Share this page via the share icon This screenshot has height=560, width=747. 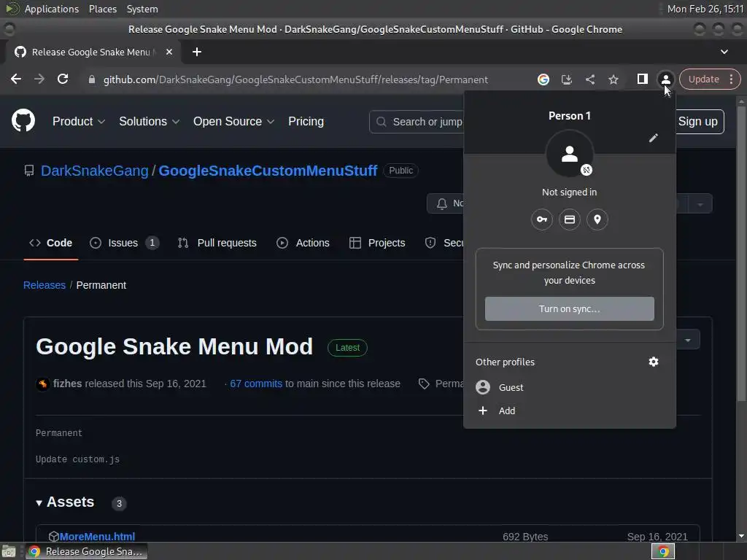pos(589,79)
